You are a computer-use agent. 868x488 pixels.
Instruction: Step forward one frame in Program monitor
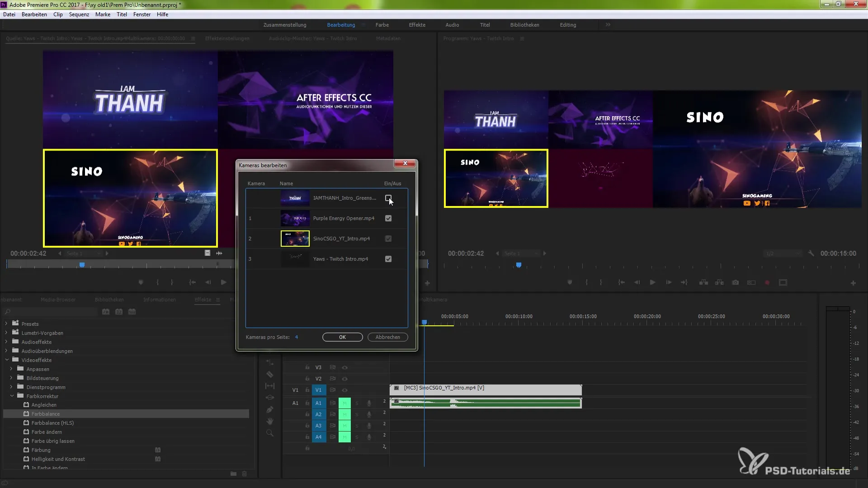[x=669, y=282]
